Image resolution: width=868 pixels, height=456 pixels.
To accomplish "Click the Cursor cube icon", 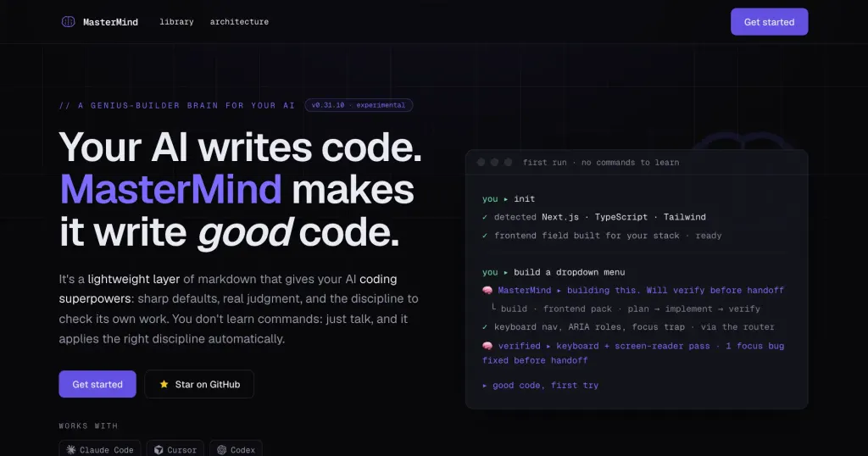I will pyautogui.click(x=159, y=450).
